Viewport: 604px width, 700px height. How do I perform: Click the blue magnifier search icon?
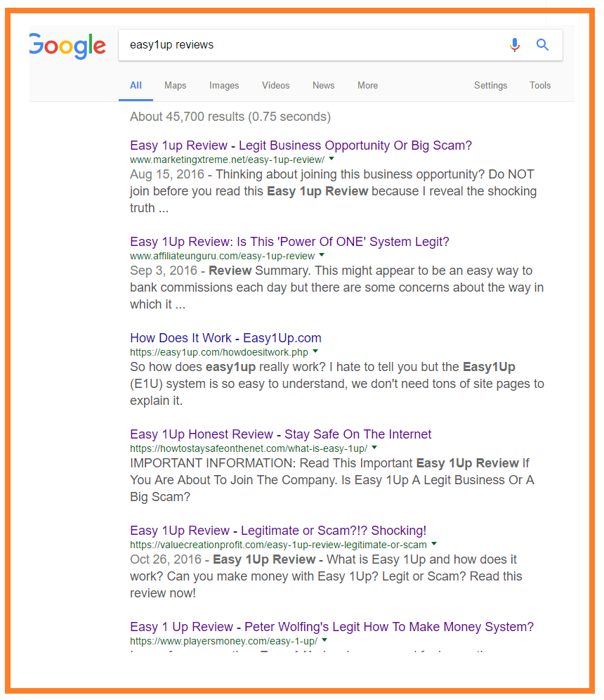[x=542, y=45]
